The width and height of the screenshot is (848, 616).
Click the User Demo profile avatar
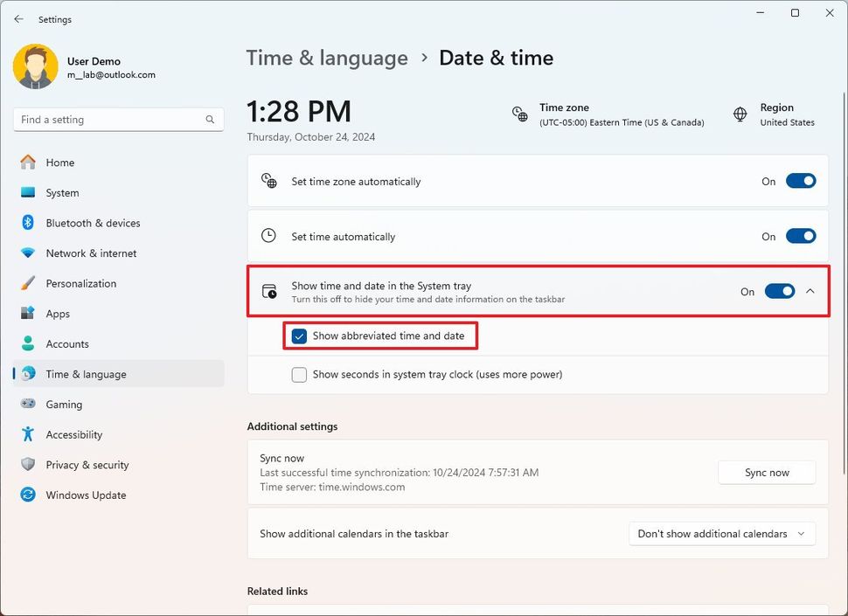35,66
